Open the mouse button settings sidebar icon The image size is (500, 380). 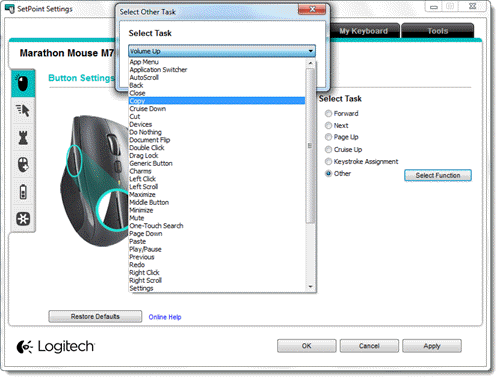click(23, 83)
